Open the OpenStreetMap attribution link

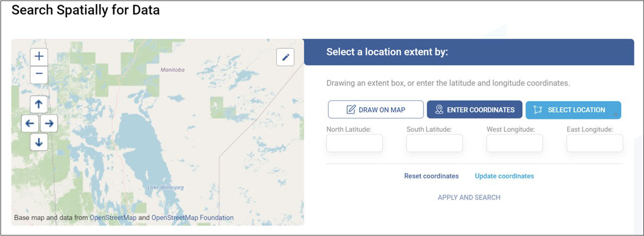[113, 218]
